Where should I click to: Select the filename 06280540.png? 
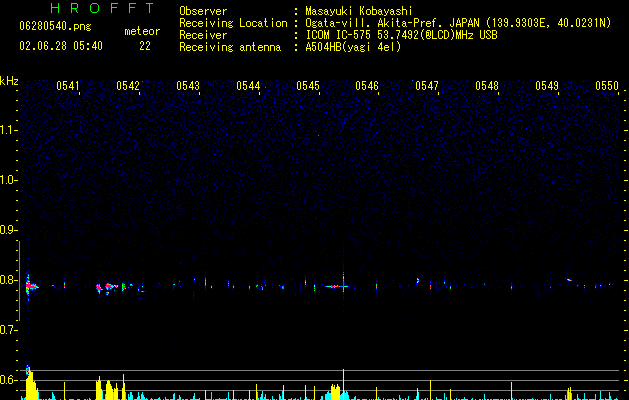coord(55,26)
